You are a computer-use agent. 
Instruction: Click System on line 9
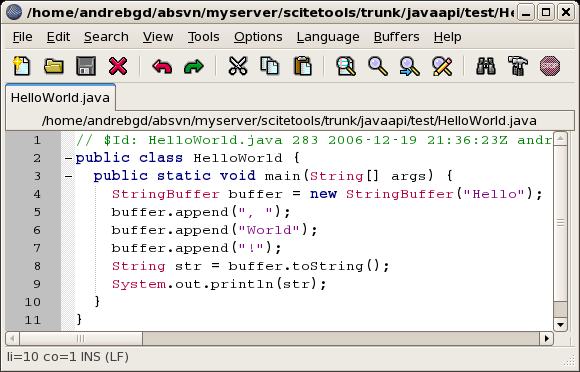click(139, 284)
